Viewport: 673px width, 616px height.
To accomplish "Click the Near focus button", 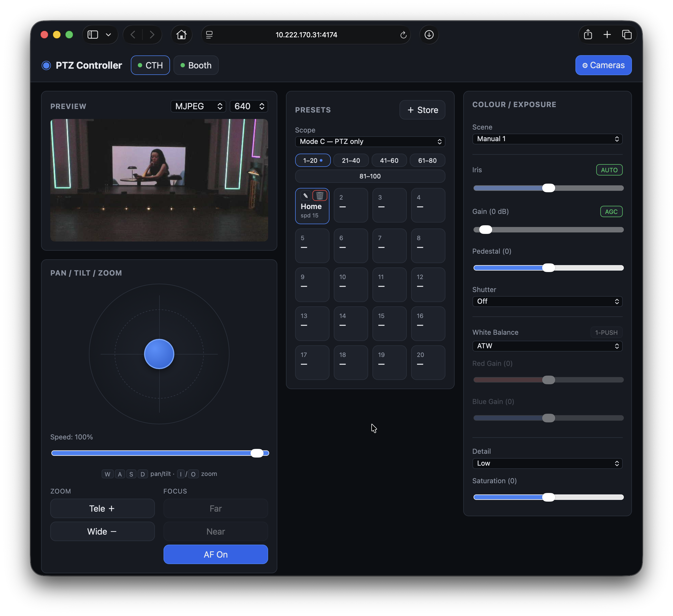I will [x=216, y=531].
